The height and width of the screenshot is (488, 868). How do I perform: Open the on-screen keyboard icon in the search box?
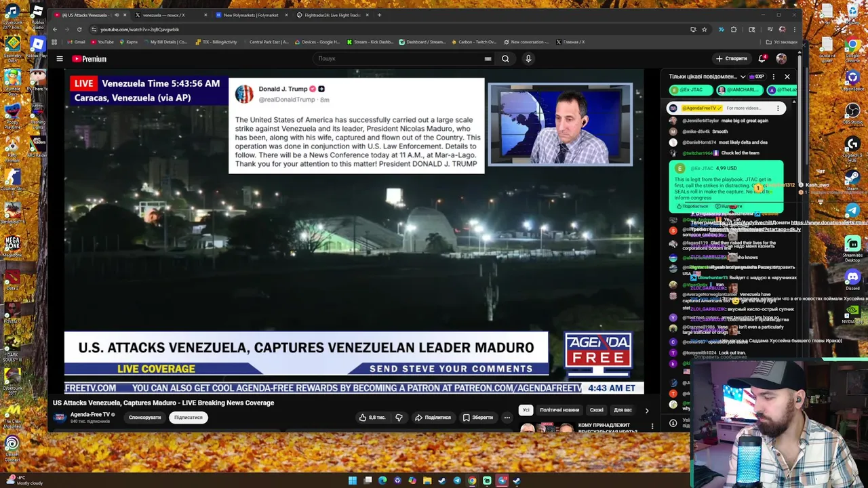pyautogui.click(x=488, y=59)
